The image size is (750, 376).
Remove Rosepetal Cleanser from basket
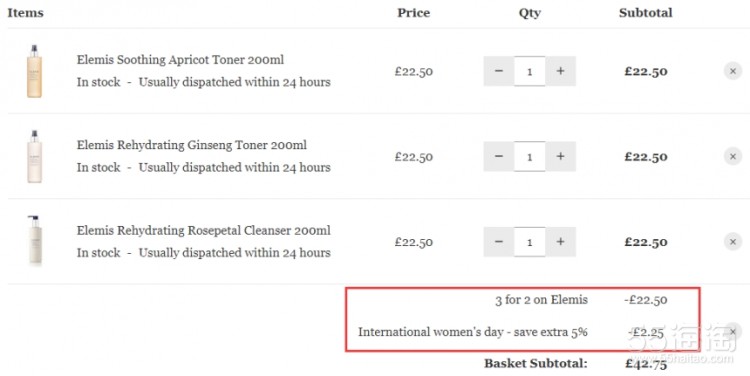pyautogui.click(x=733, y=242)
